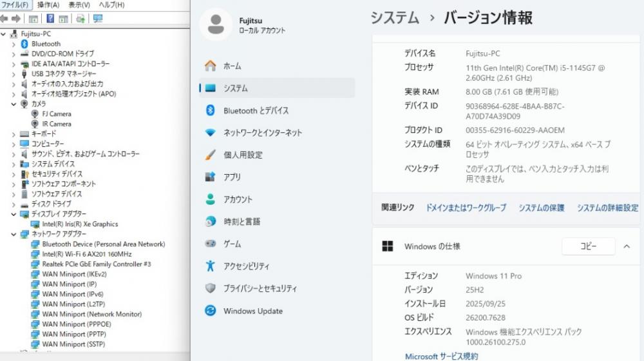
Task: Click システム in the breadcrumb header
Action: pyautogui.click(x=394, y=17)
